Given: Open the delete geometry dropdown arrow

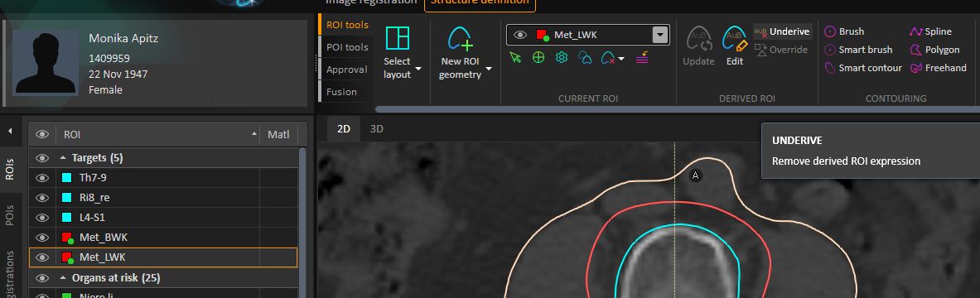Looking at the screenshot, I should 621,59.
